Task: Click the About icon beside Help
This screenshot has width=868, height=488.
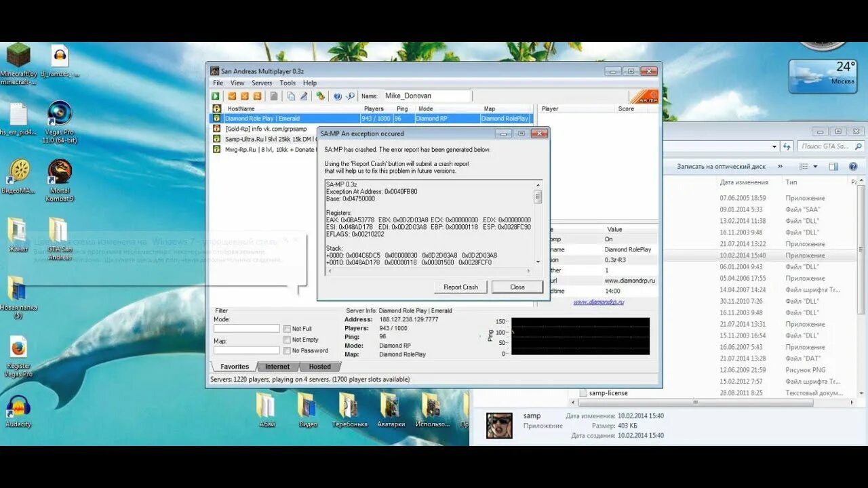Action: pyautogui.click(x=351, y=96)
